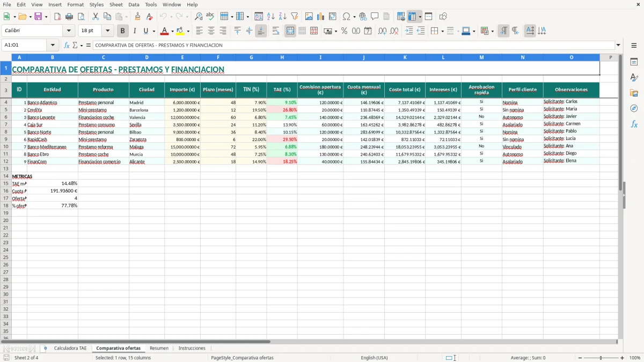Click the Format as percent icon
644x362 pixels.
tap(344, 31)
